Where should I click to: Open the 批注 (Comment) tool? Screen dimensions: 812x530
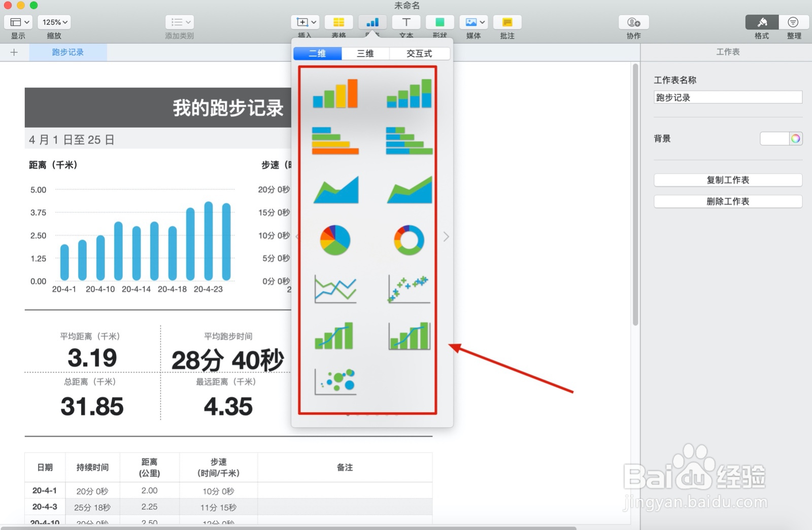(507, 22)
